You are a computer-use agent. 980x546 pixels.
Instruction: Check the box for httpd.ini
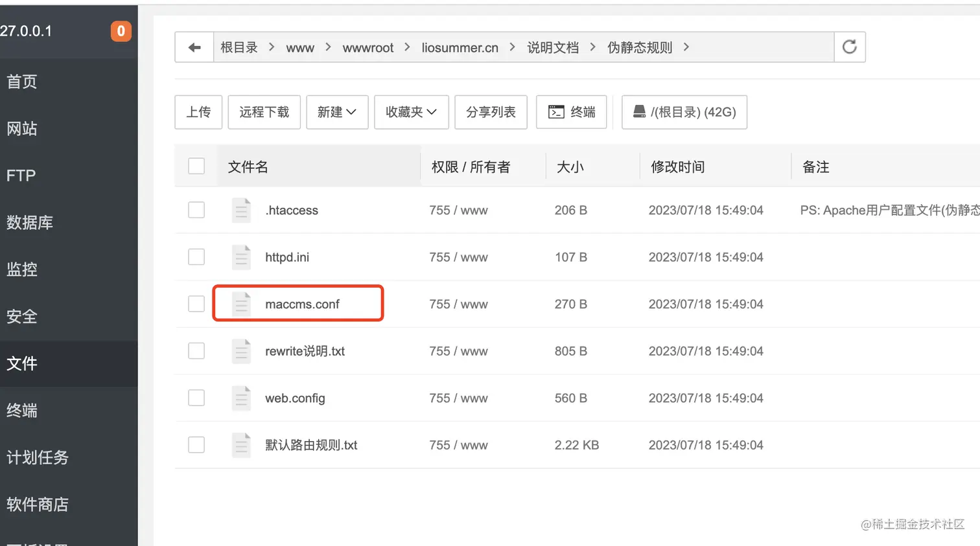pos(196,257)
